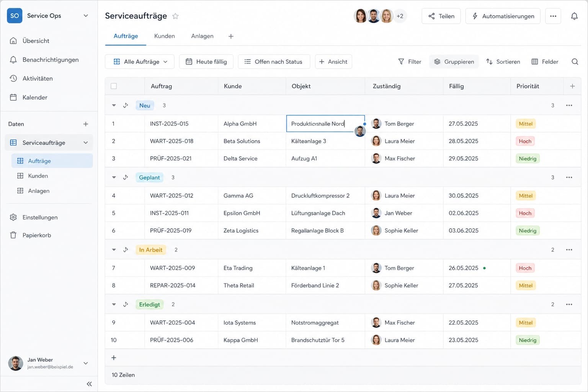Add a new column with plus icon
Viewport: 588px width, 392px height.
tap(572, 86)
